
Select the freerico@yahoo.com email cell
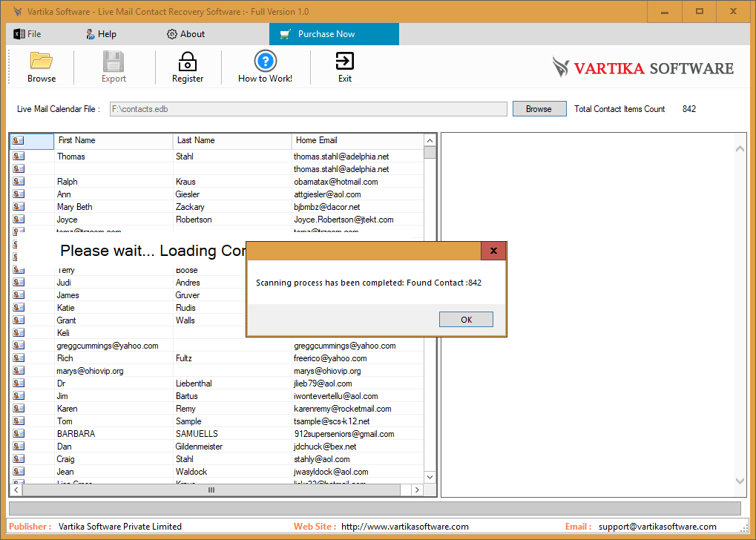[358, 358]
